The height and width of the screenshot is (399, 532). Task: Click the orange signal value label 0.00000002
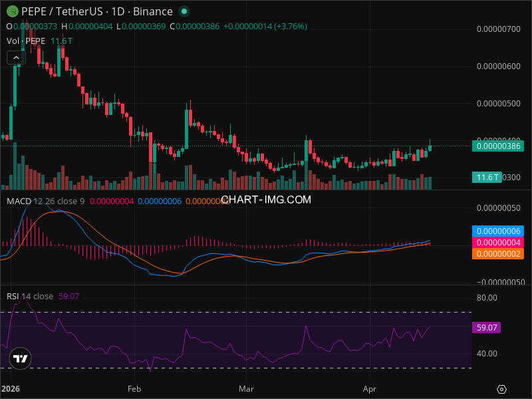(x=497, y=253)
